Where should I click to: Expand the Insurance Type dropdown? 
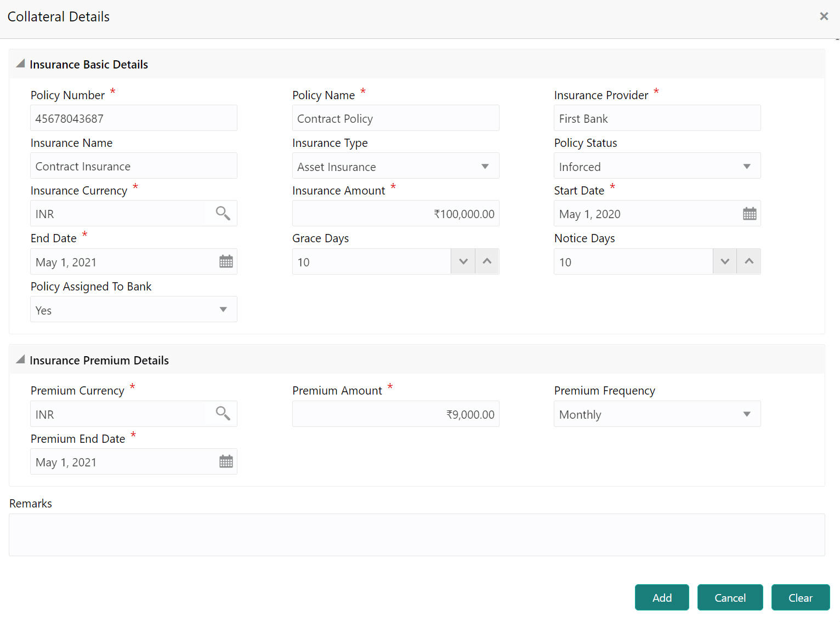485,166
